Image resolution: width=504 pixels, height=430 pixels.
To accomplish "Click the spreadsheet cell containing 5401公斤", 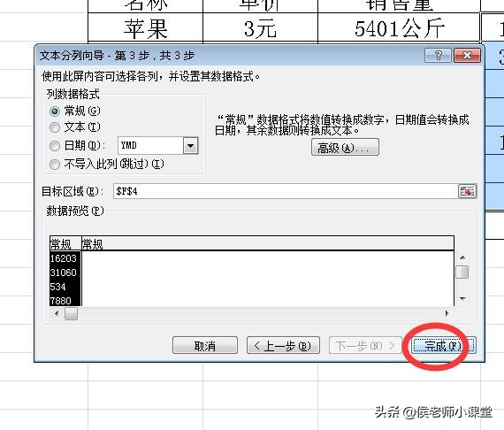I will click(399, 27).
